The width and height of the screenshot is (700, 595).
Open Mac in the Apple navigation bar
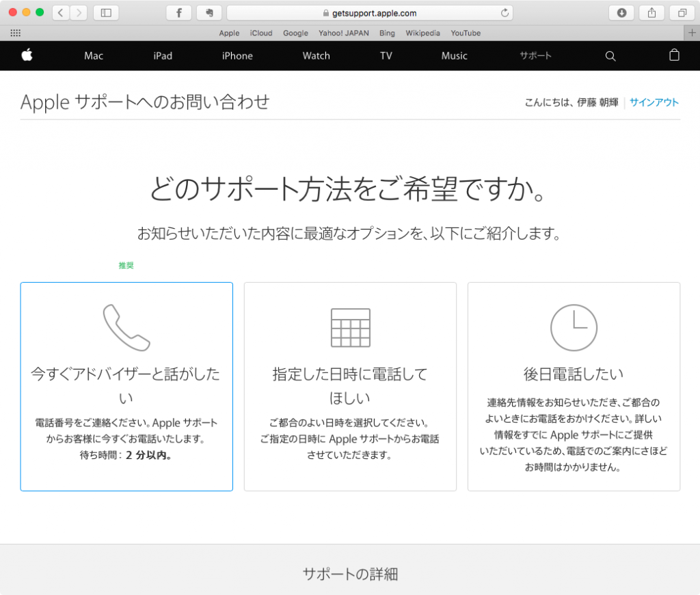tap(94, 56)
